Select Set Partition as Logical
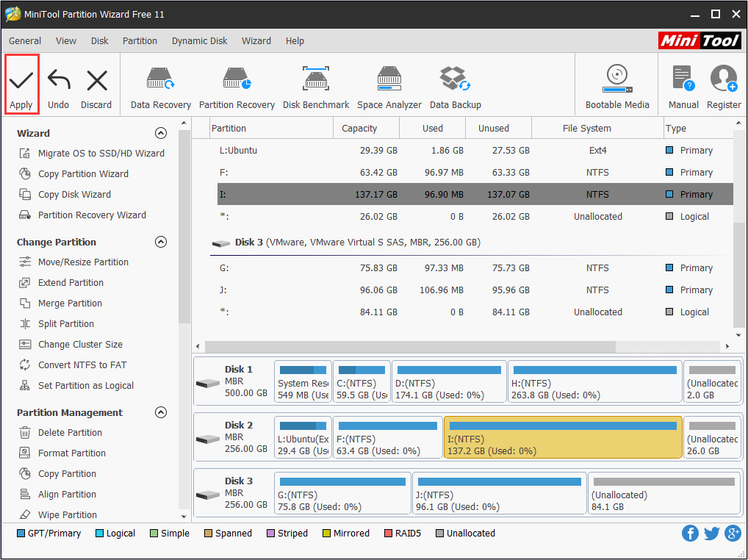Viewport: 748px width, 560px height. 76,385
